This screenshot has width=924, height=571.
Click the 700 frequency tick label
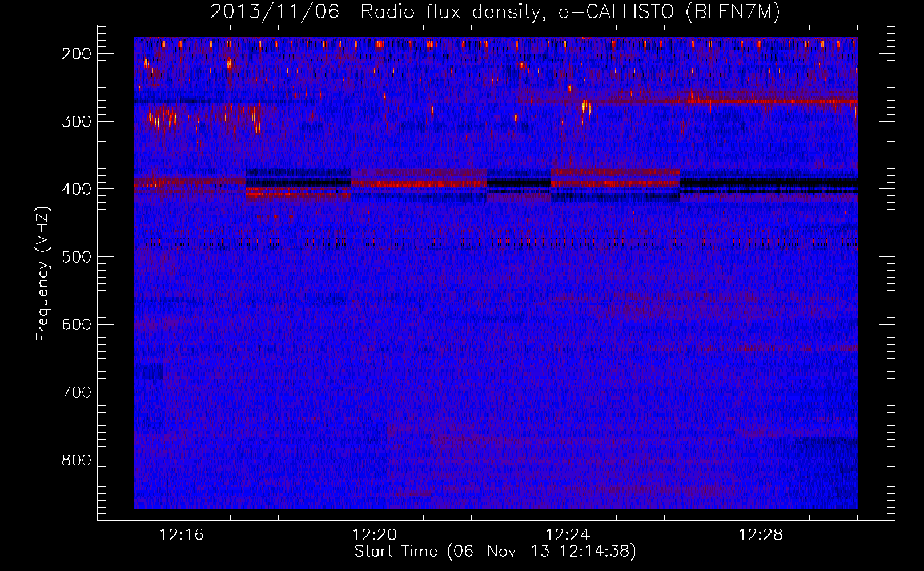pos(77,392)
